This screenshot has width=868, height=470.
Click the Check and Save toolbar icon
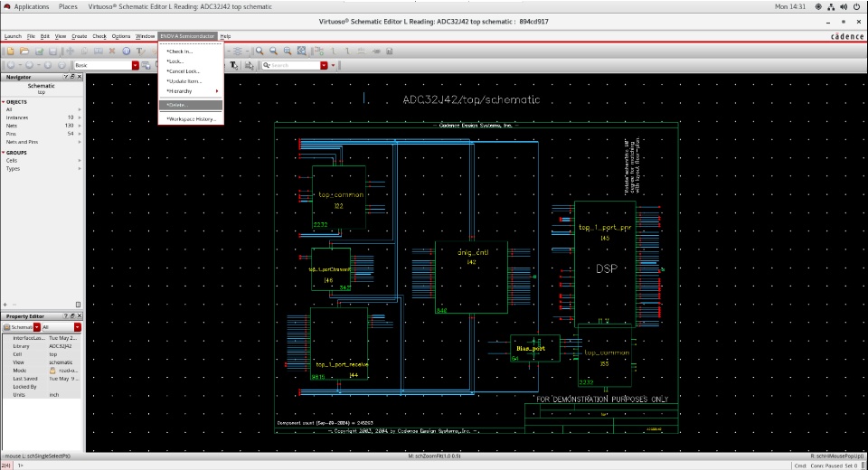39,51
